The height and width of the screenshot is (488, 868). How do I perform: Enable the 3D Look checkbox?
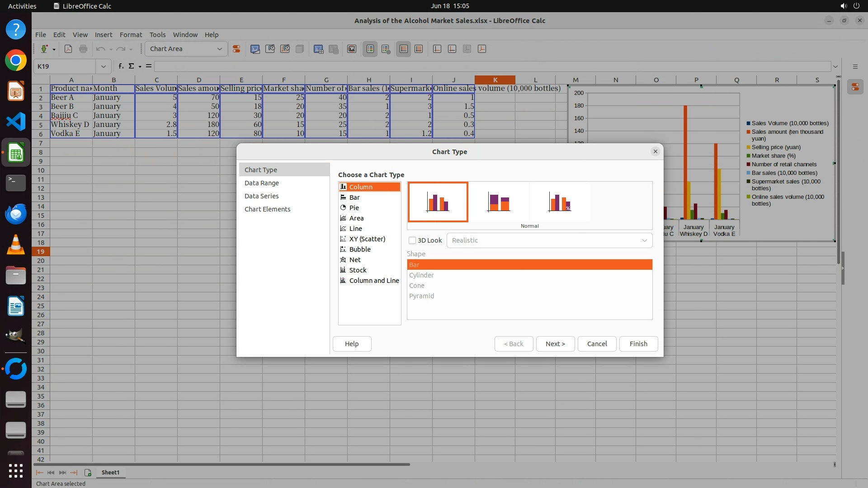point(412,240)
